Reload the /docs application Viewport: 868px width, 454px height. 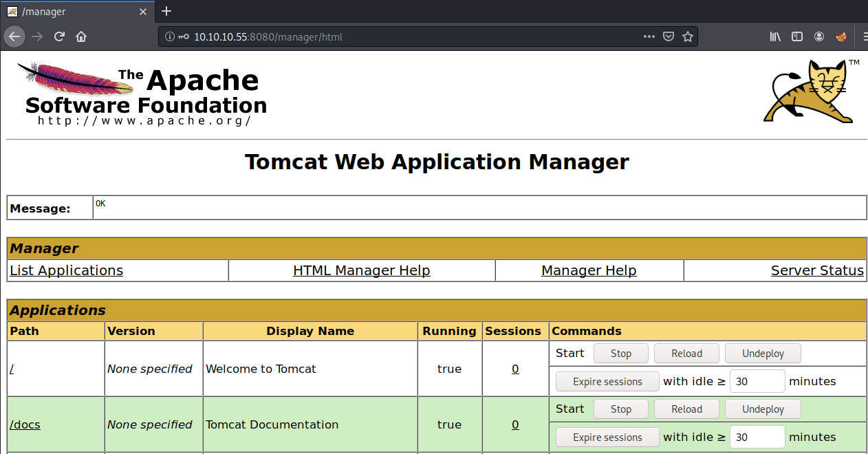point(686,409)
